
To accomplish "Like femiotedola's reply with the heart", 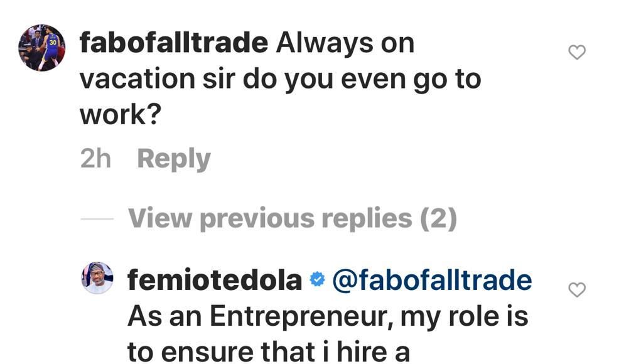I will click(576, 289).
